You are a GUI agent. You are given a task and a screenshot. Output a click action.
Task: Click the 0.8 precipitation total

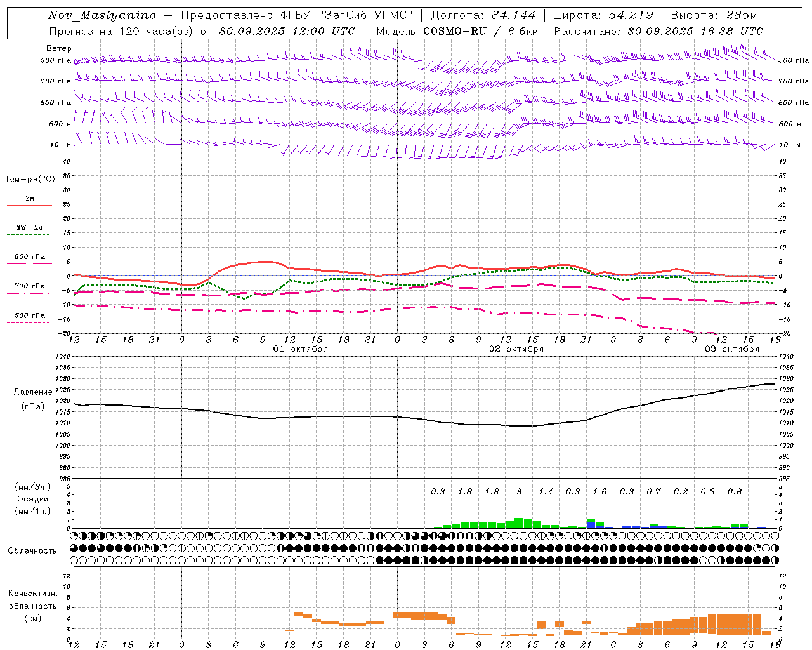coord(735,492)
